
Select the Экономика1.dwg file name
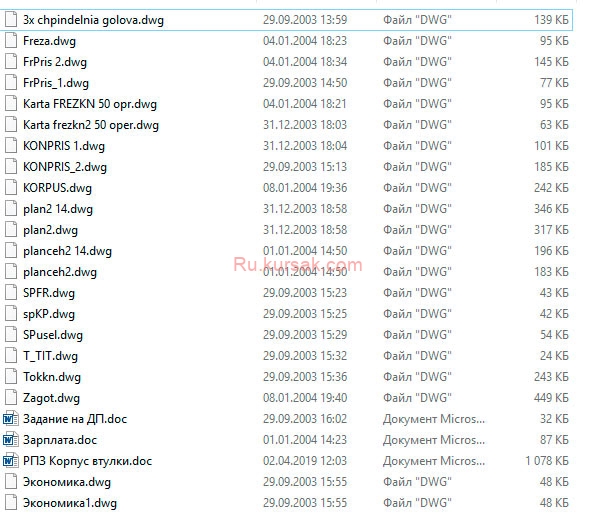tap(70, 503)
